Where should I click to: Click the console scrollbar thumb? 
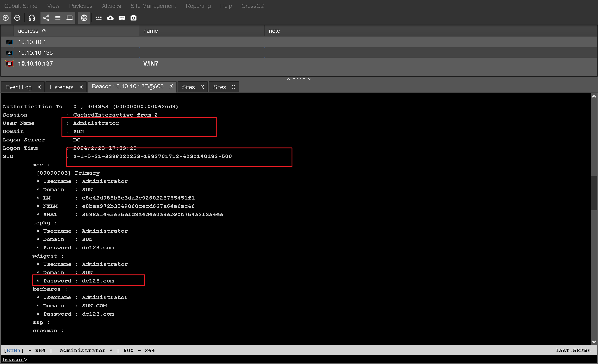pyautogui.click(x=594, y=193)
